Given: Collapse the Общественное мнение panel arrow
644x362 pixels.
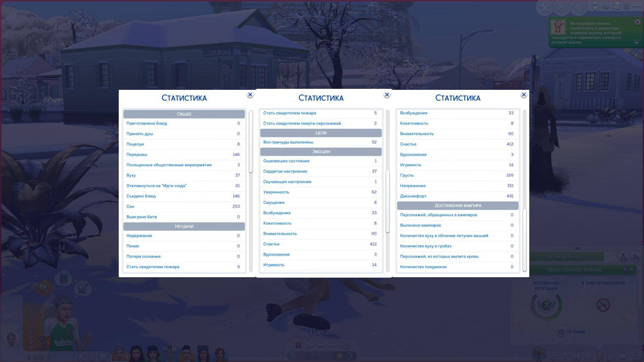Looking at the screenshot, I should 632,269.
